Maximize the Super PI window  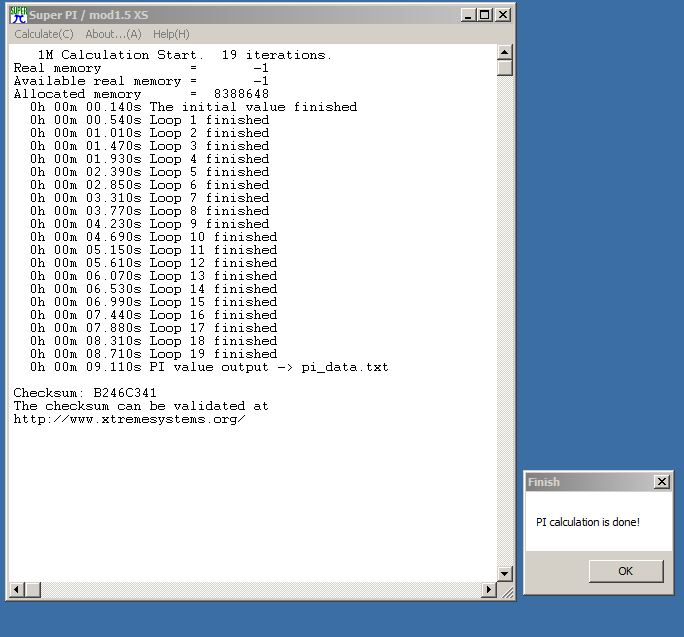point(484,15)
